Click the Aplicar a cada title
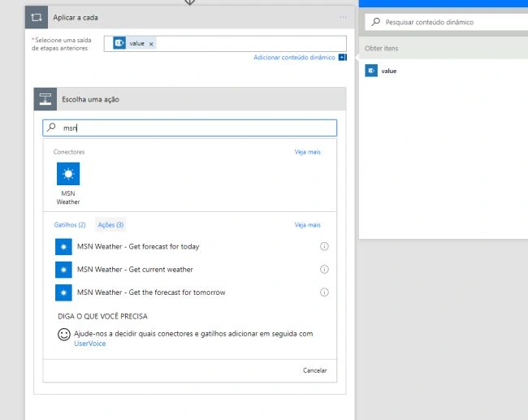The height and width of the screenshot is (420, 528). (76, 18)
